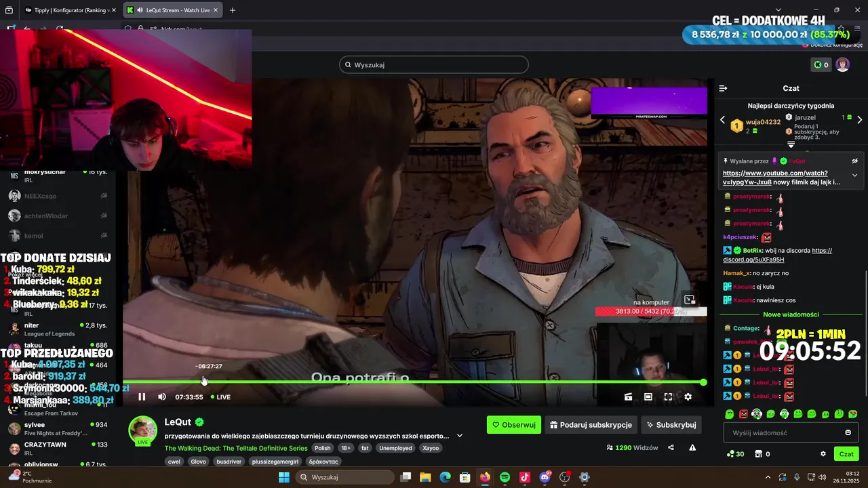Follow channel with Obserwuj button
The image size is (868, 488).
point(514,425)
